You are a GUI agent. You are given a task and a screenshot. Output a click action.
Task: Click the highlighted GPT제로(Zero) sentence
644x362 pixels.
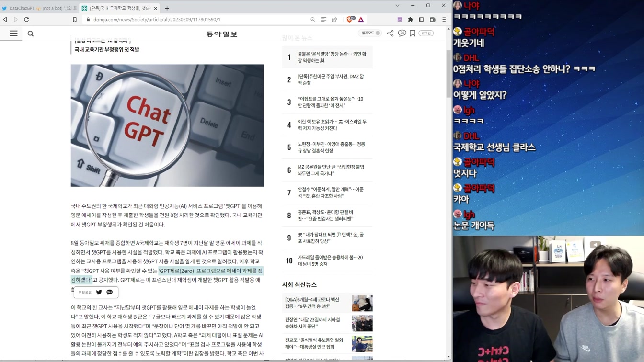210,271
